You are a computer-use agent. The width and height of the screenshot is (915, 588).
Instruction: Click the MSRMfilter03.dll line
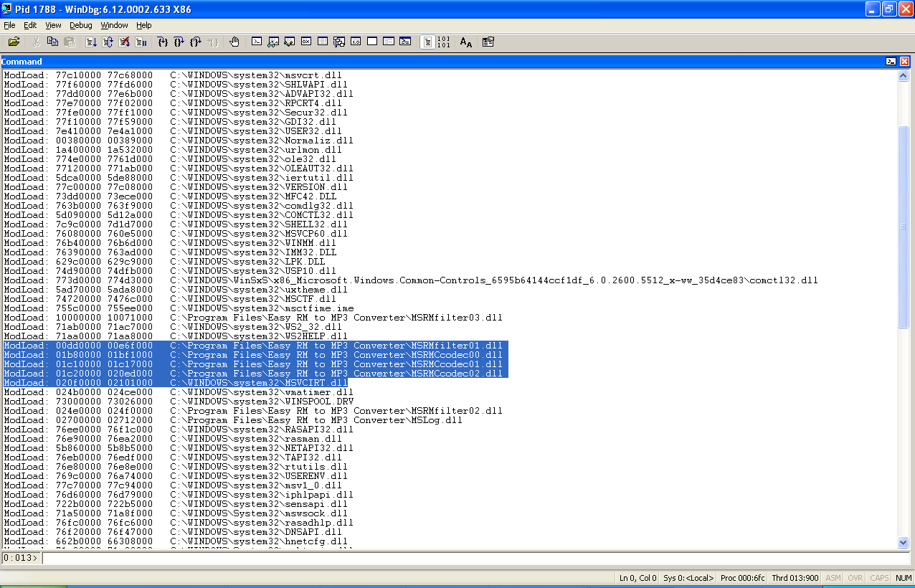coord(253,318)
